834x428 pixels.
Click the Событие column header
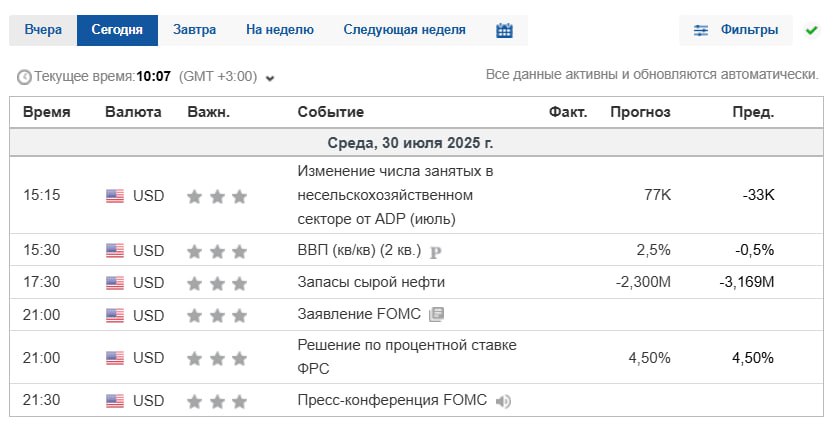[330, 112]
